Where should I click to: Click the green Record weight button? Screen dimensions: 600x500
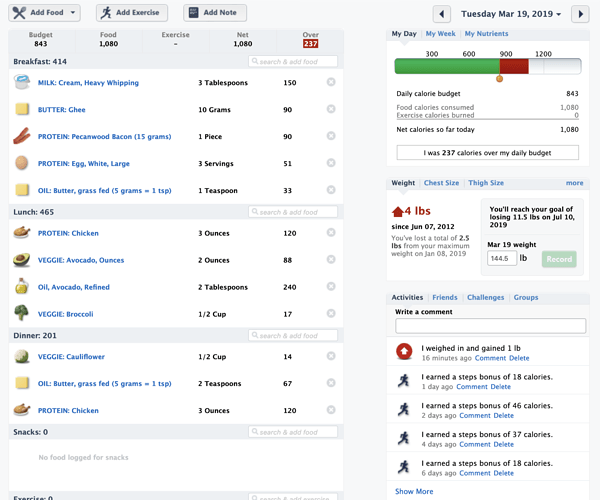coord(559,259)
